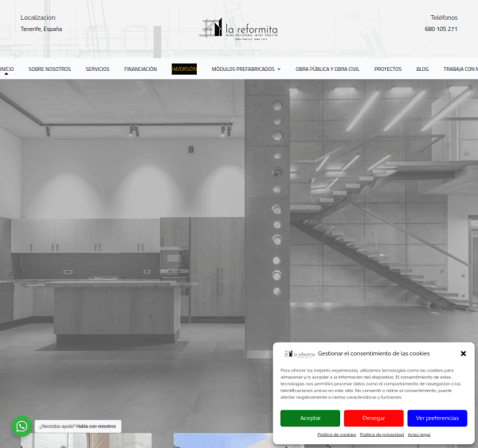Open the Inicio menu item

point(6,69)
